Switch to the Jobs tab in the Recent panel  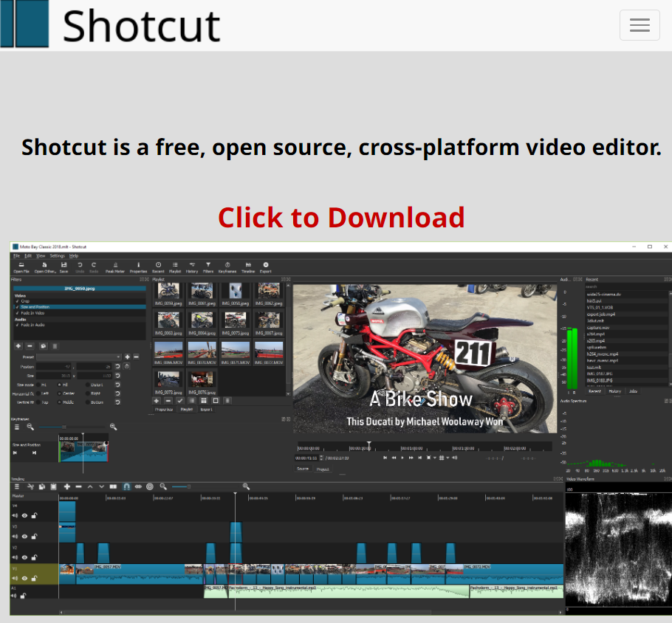[x=633, y=391]
